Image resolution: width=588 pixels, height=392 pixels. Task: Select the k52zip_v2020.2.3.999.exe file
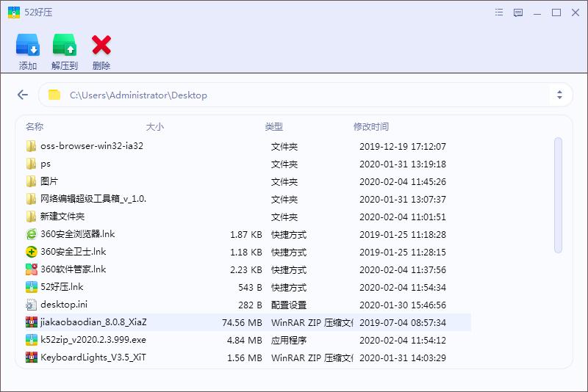point(93,340)
